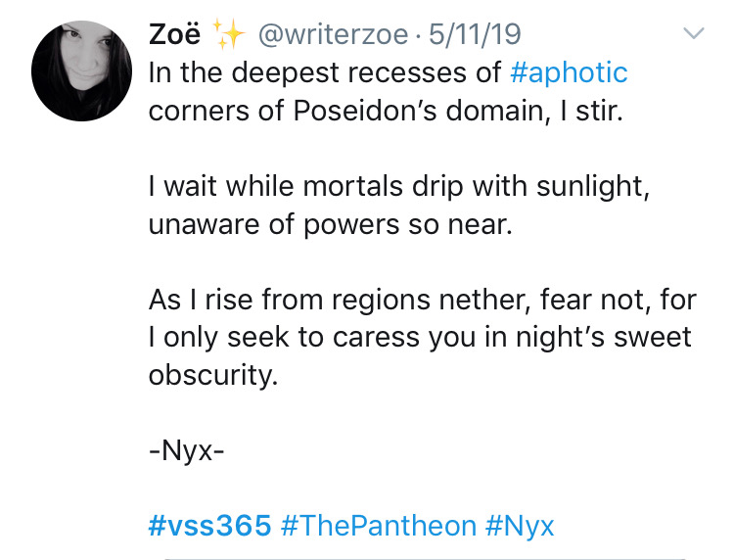
Task: Click the words "night's sweet" in the tweet
Action: pos(604,338)
